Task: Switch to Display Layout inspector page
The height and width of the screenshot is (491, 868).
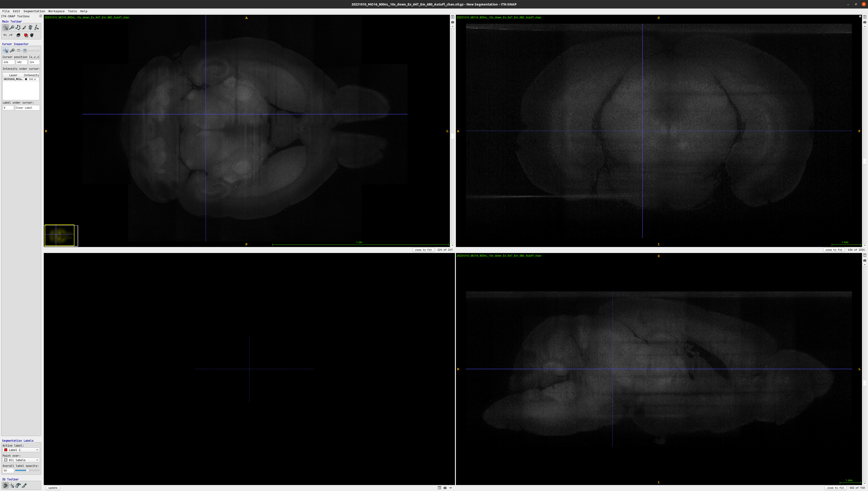Action: tap(19, 51)
